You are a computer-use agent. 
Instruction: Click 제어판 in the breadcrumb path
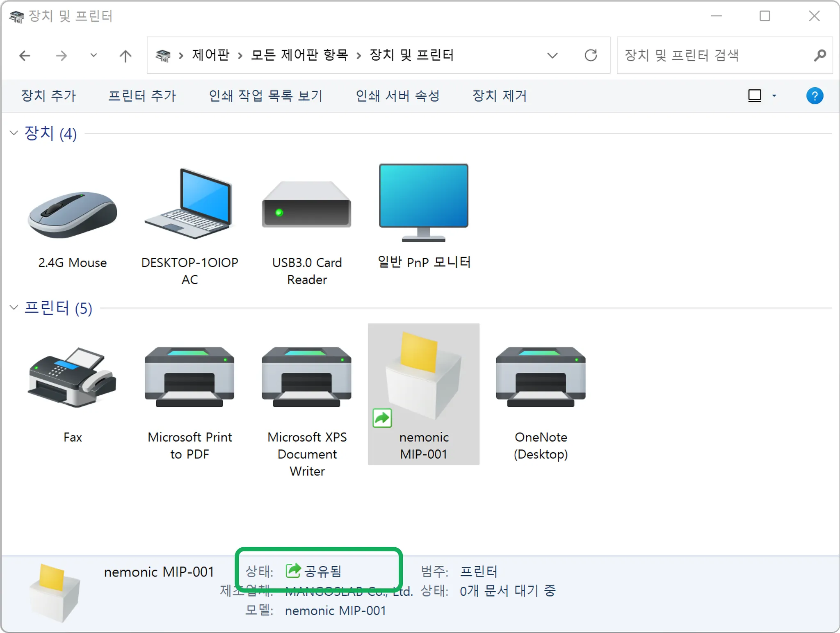pyautogui.click(x=211, y=55)
